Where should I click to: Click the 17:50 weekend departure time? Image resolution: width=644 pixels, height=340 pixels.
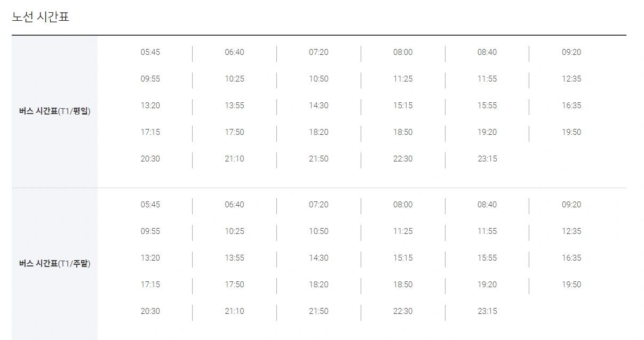(234, 285)
